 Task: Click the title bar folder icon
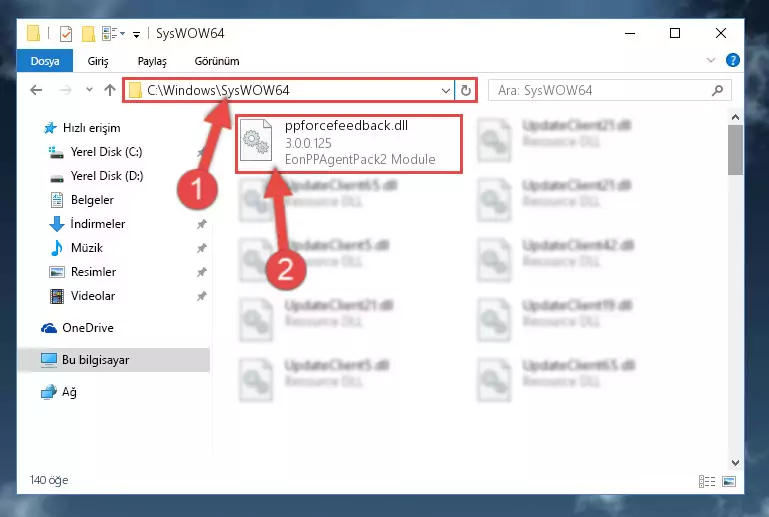pos(33,33)
